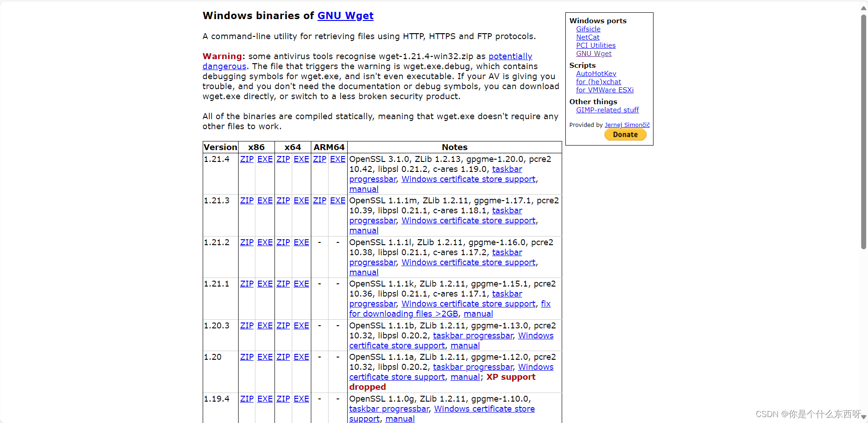The image size is (868, 423).
Task: Download 1.21.2 x64 EXE
Action: [301, 242]
